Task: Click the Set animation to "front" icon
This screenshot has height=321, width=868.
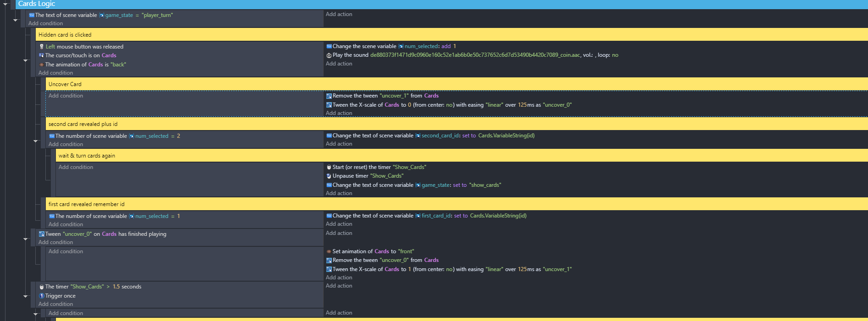Action: point(329,251)
